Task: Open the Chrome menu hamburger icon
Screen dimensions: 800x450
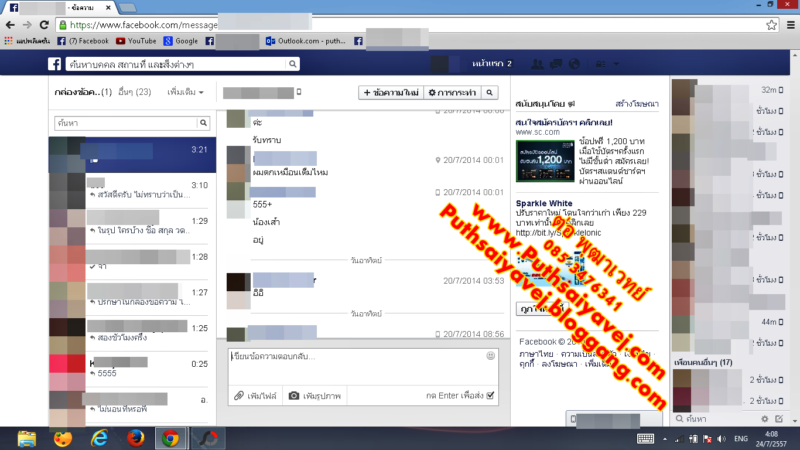Action: pyautogui.click(x=791, y=24)
